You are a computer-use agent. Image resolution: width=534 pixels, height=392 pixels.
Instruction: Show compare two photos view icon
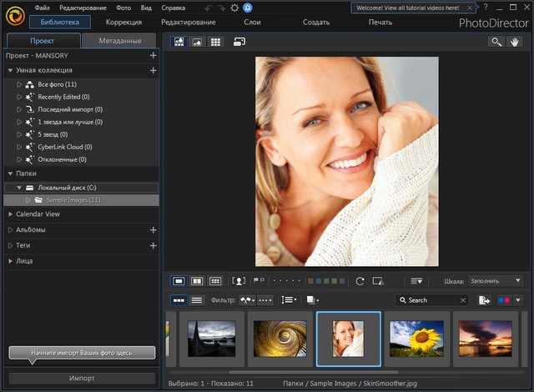(197, 281)
